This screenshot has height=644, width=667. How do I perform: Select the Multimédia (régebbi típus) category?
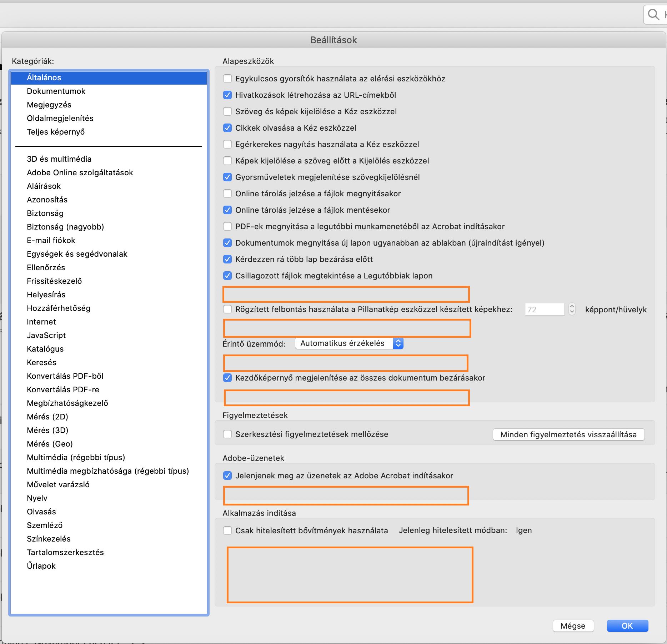(76, 457)
